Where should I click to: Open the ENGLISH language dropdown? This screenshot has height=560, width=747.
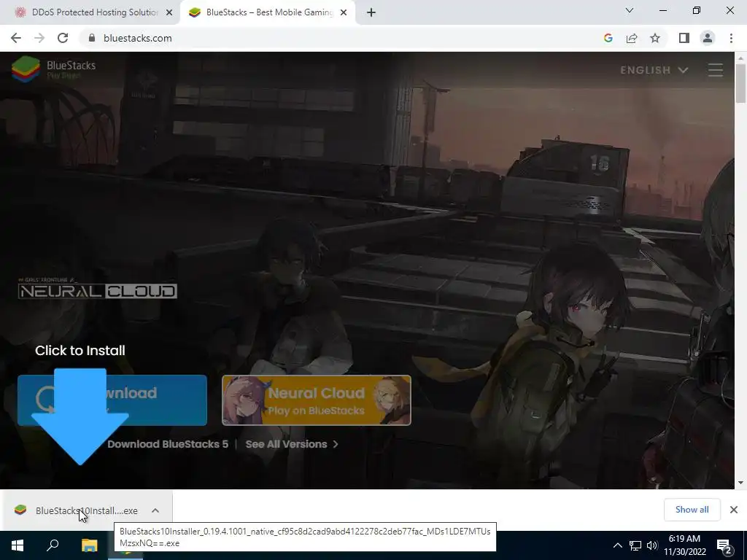654,70
